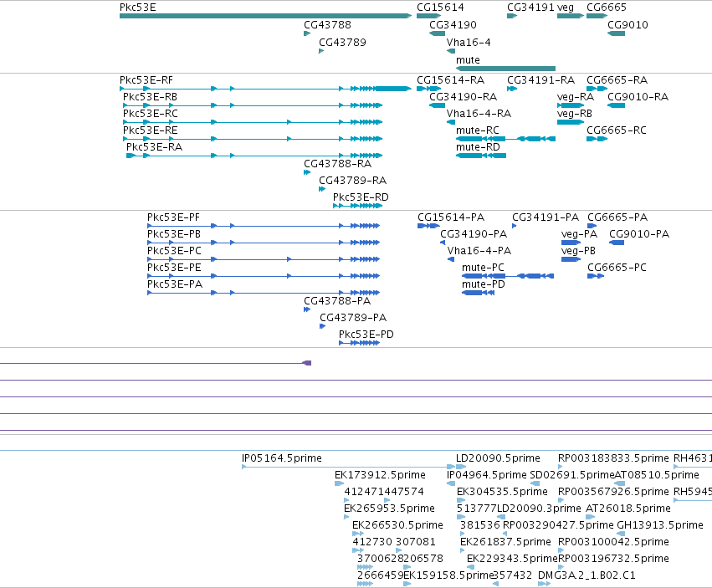Select the veg gene label
712x588 pixels.
[x=566, y=8]
